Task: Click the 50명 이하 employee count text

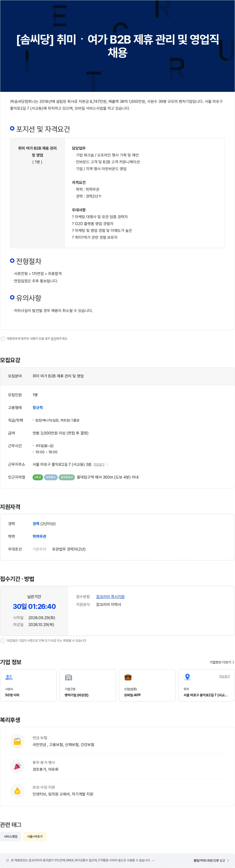Action: pyautogui.click(x=12, y=695)
